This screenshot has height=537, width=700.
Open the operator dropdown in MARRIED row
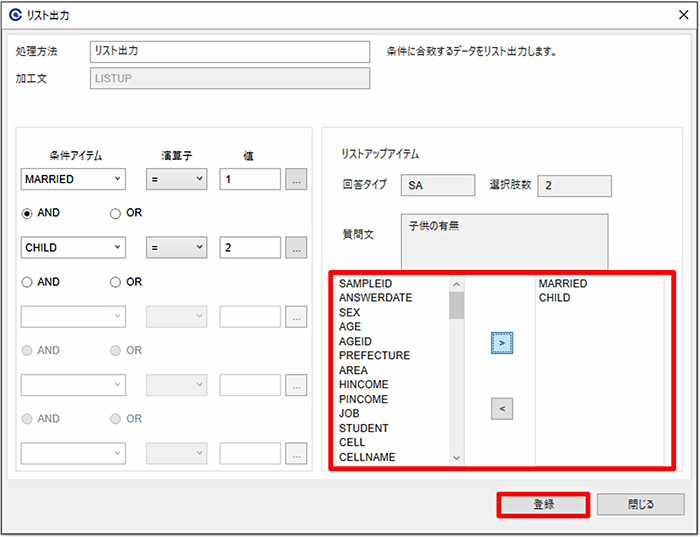coord(177,179)
